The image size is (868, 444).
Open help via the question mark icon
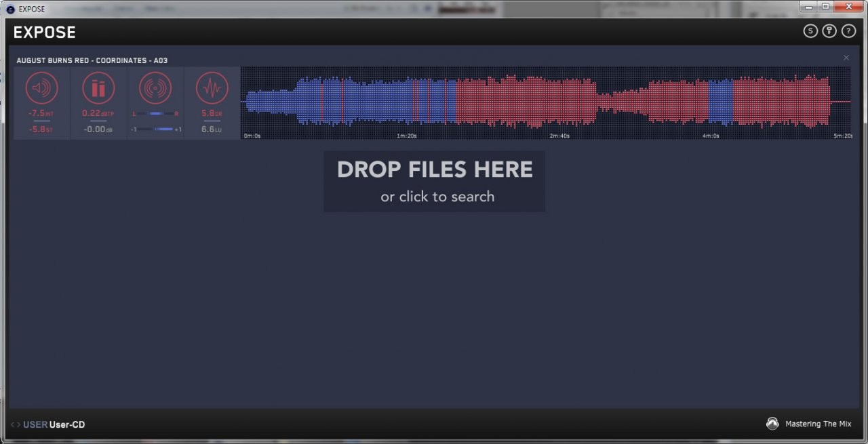click(848, 31)
